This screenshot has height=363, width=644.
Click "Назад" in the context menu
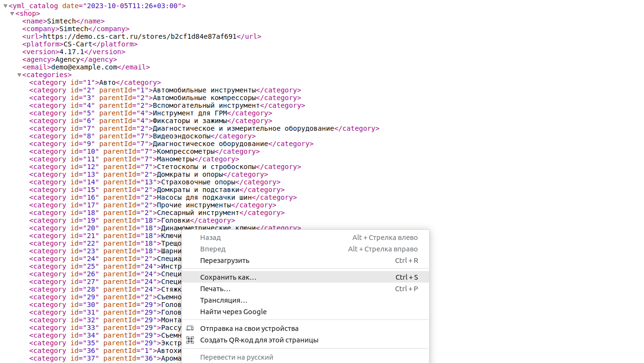point(210,238)
